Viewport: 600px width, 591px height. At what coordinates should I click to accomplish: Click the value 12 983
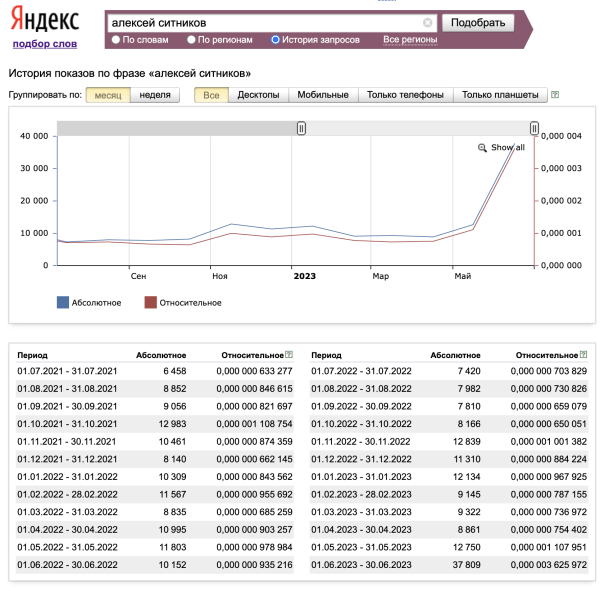tap(172, 424)
